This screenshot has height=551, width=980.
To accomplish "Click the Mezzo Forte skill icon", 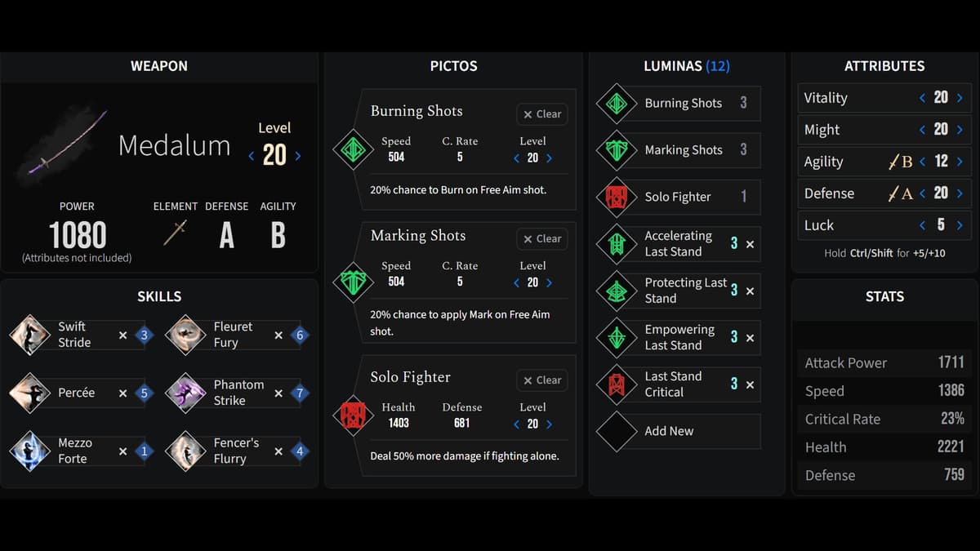I will [x=29, y=451].
